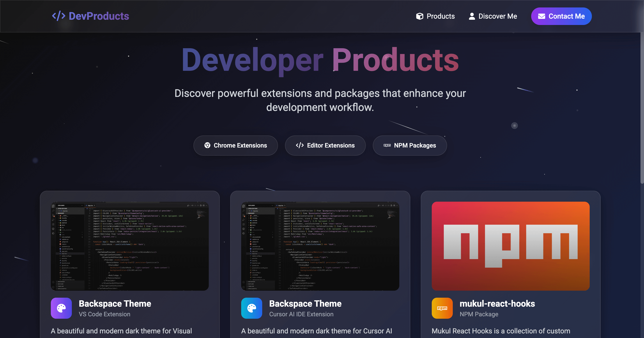The width and height of the screenshot is (644, 338).
Task: Click the DevProducts code bracket logo icon
Action: 58,16
